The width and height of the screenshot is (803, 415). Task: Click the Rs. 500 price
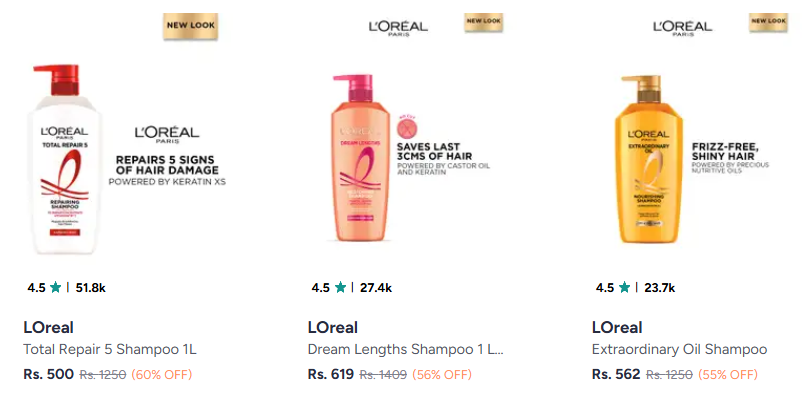tap(48, 375)
